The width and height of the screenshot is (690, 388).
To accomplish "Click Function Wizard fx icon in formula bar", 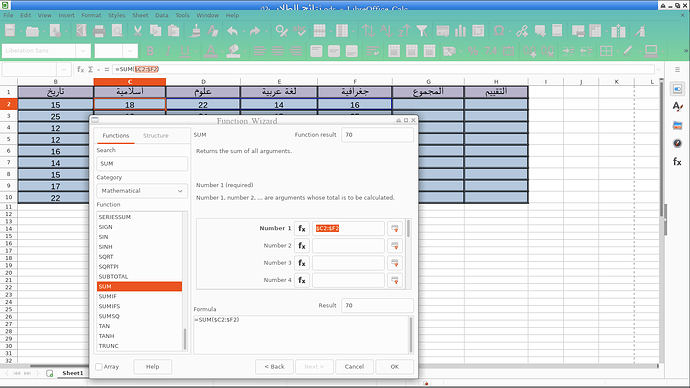I will (x=81, y=70).
